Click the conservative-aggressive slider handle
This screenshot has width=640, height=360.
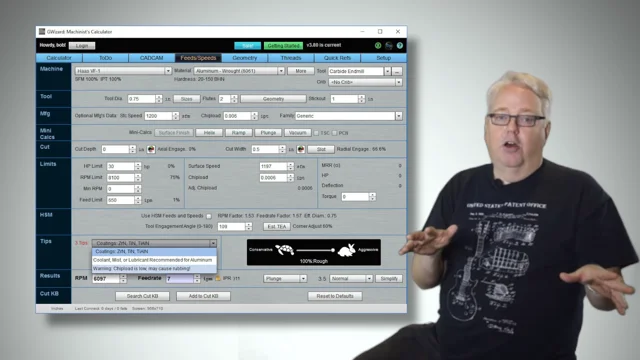click(x=333, y=250)
